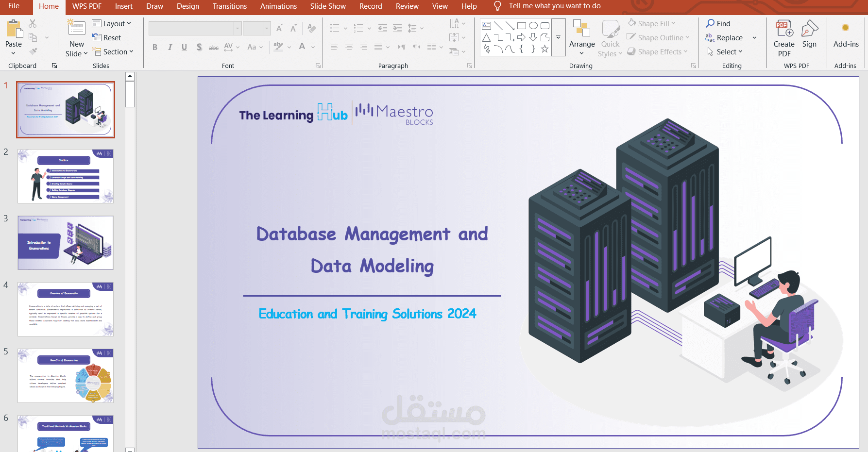
Task: Open the font size combo box arrow
Action: pyautogui.click(x=267, y=28)
